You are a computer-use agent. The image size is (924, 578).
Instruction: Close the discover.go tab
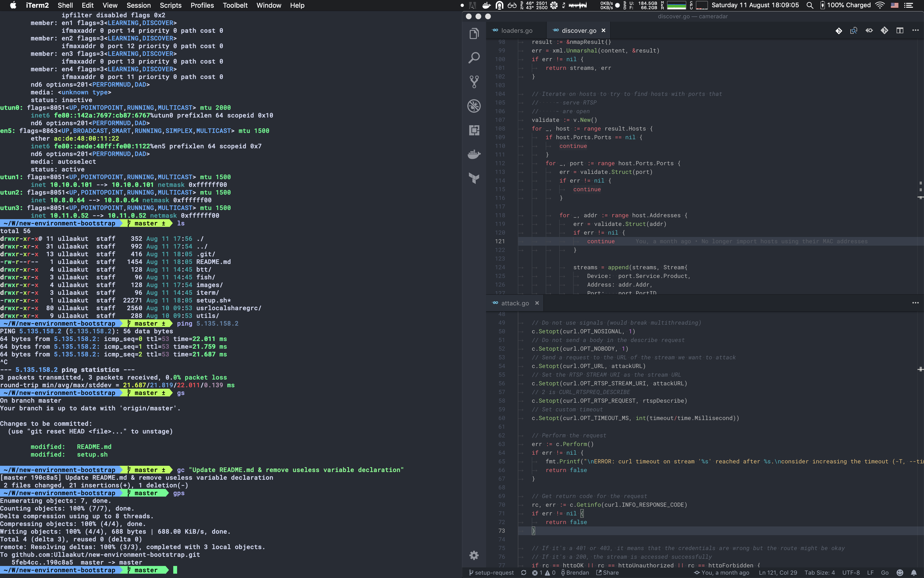[603, 31]
